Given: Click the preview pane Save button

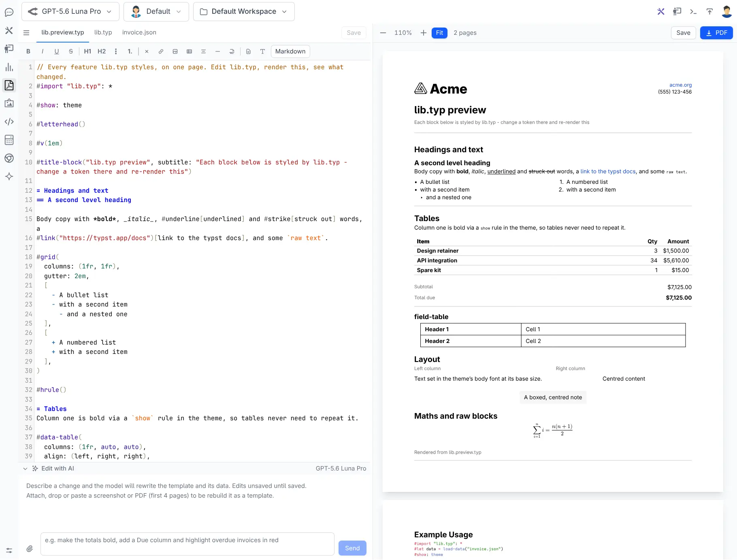Looking at the screenshot, I should point(683,33).
